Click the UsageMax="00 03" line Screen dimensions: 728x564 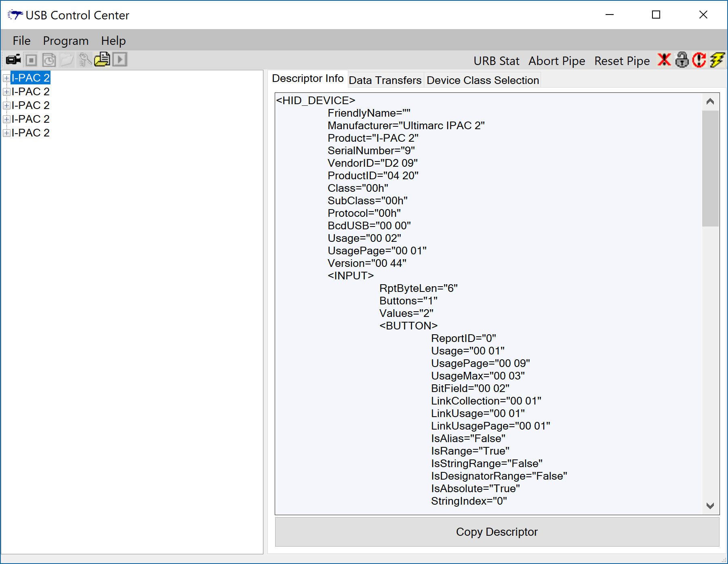(x=478, y=376)
